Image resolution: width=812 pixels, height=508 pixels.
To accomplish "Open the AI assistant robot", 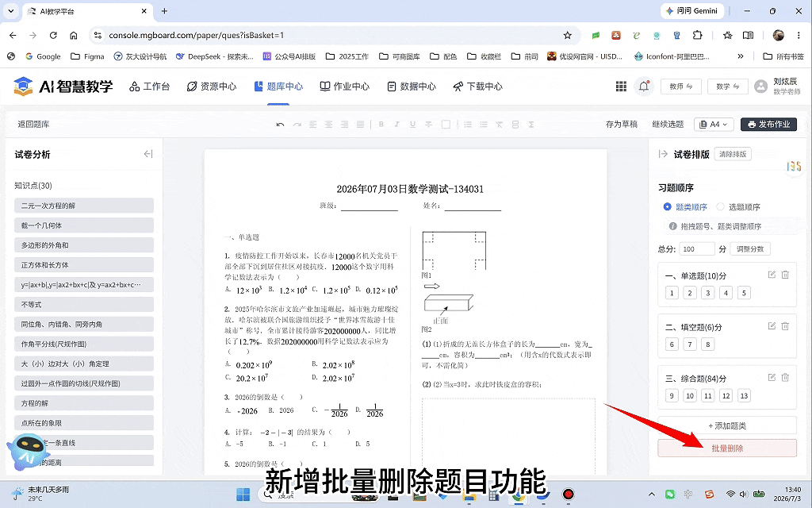I will point(28,452).
